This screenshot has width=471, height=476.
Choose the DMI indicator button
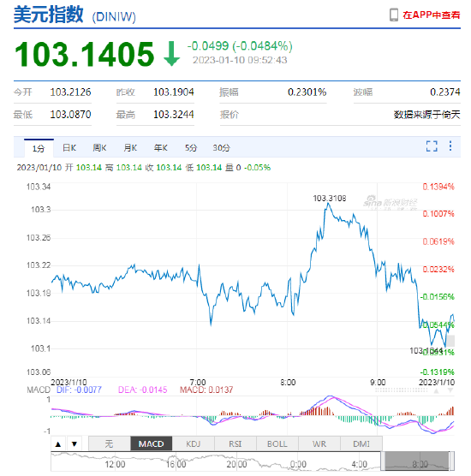[x=361, y=444]
